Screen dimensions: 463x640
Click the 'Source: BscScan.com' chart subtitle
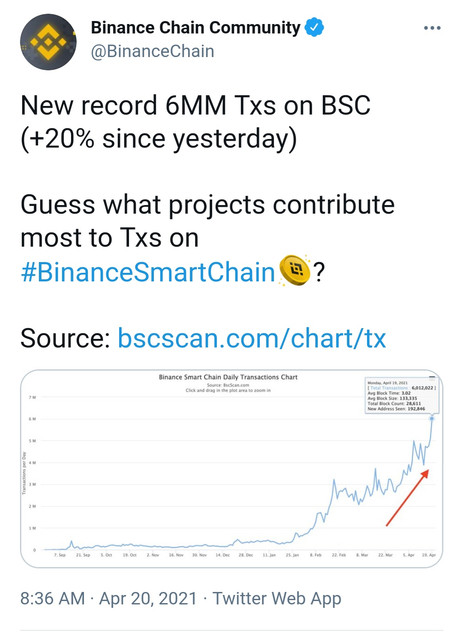tap(228, 385)
